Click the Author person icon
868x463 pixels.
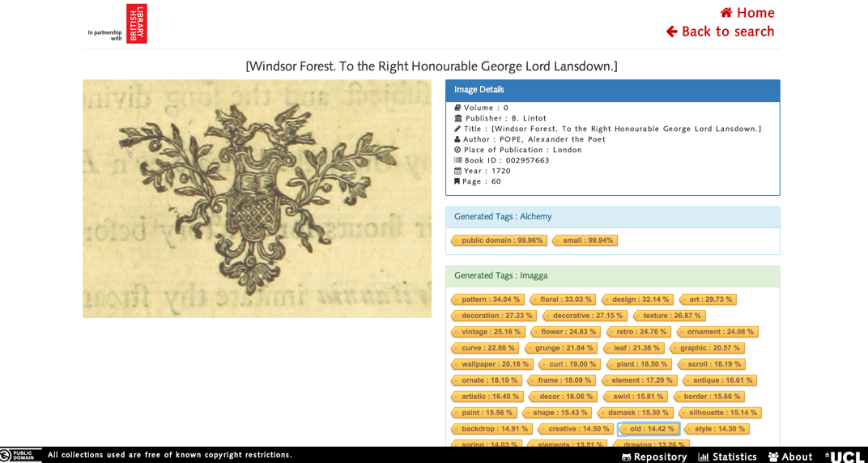457,139
